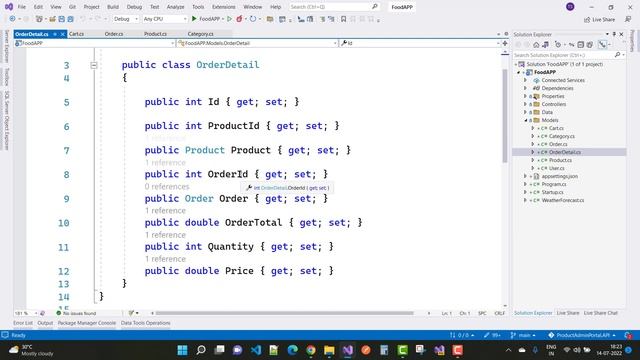
Task: Open Google Chrome from the taskbar
Action: tap(311, 350)
